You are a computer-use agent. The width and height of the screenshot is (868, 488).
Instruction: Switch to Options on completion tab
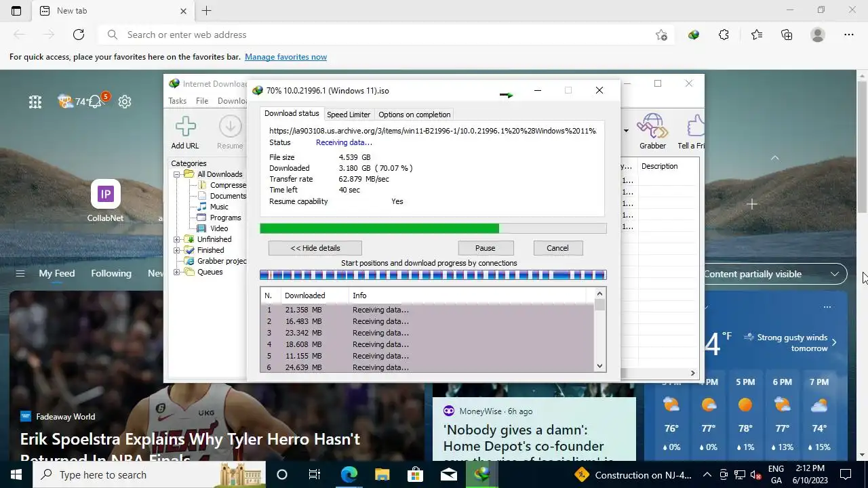(x=414, y=115)
